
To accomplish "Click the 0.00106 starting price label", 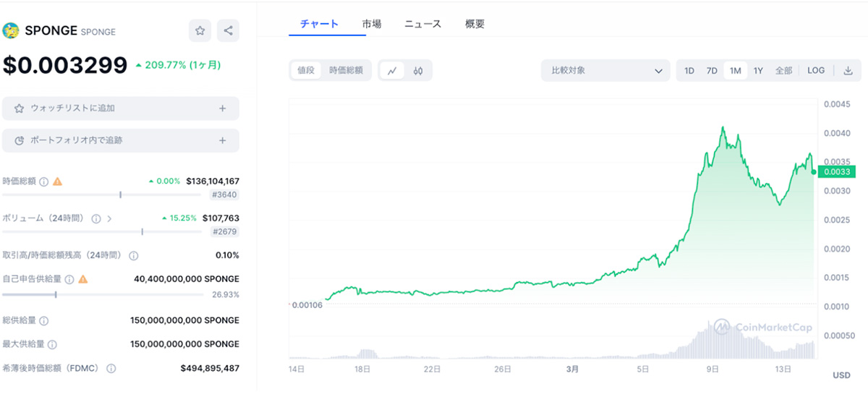I will pyautogui.click(x=307, y=304).
